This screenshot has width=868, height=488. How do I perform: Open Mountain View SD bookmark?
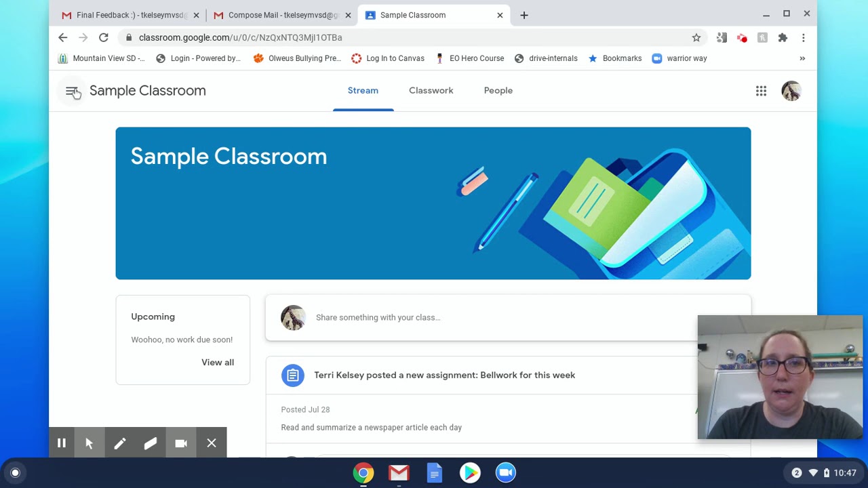(x=101, y=58)
